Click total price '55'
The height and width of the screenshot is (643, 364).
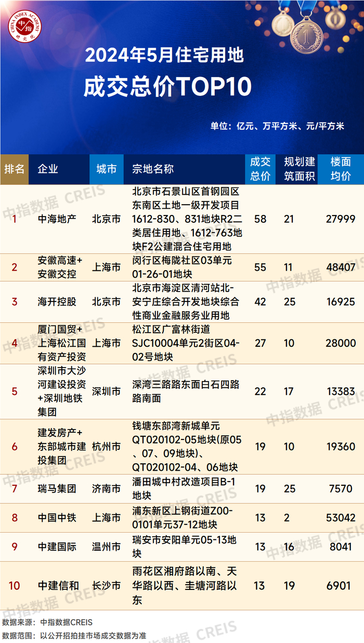261,267
